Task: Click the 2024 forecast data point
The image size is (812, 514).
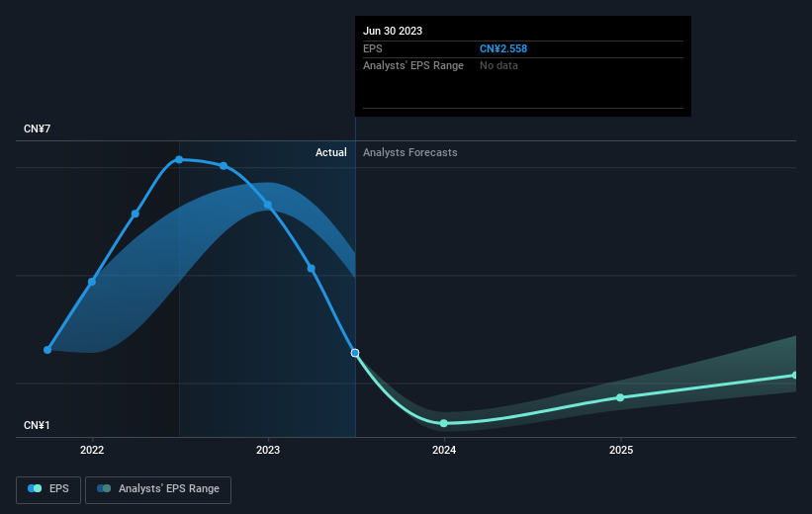Action: (444, 423)
